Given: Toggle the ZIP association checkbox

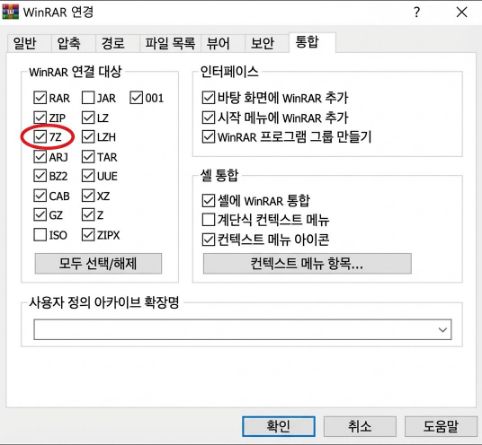Looking at the screenshot, I should click(40, 118).
